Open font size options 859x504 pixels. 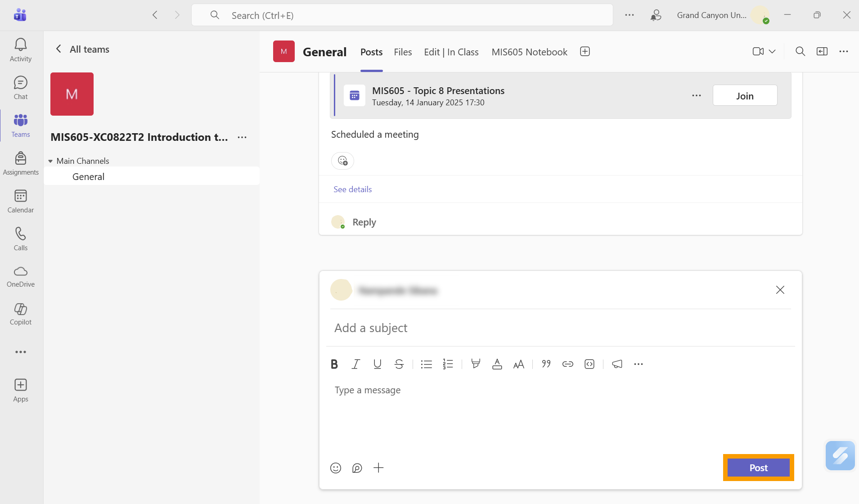(518, 364)
